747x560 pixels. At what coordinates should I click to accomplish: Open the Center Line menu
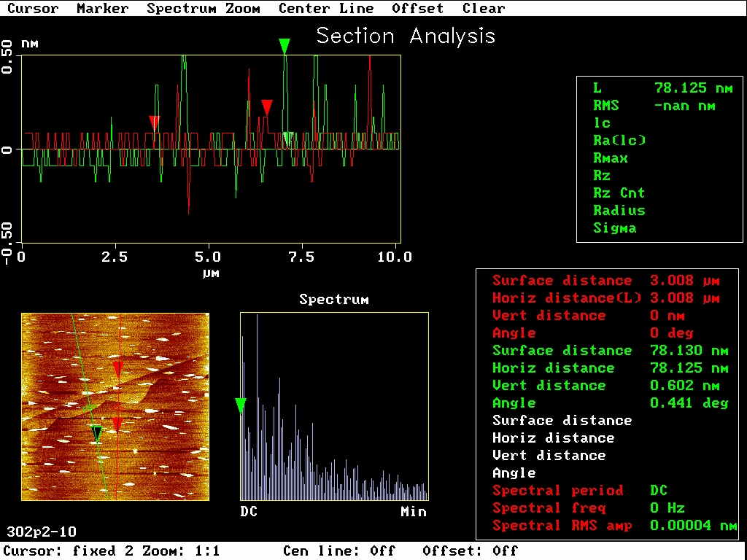[326, 8]
